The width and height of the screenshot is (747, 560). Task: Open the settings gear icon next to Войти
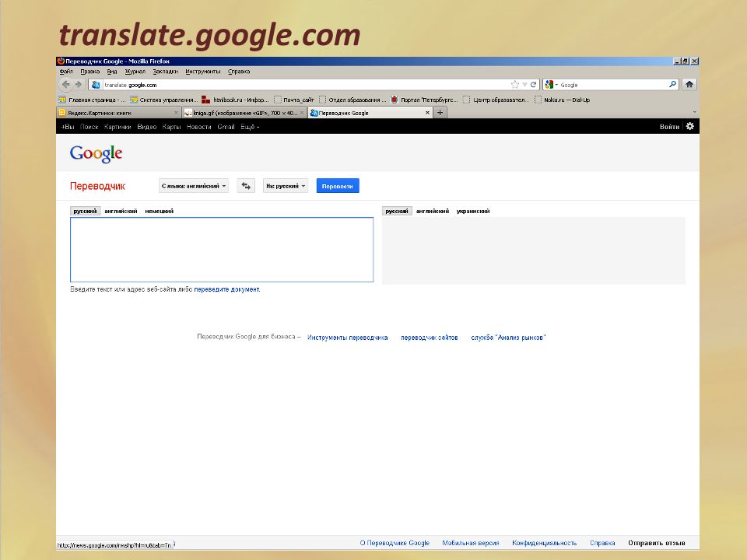690,126
